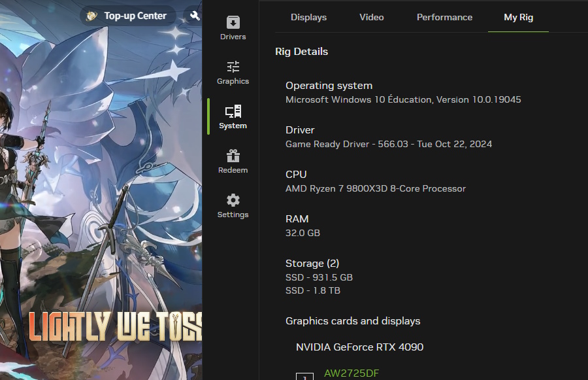Open the Redeem gift section
Viewport: 588px width, 380px height.
[233, 162]
